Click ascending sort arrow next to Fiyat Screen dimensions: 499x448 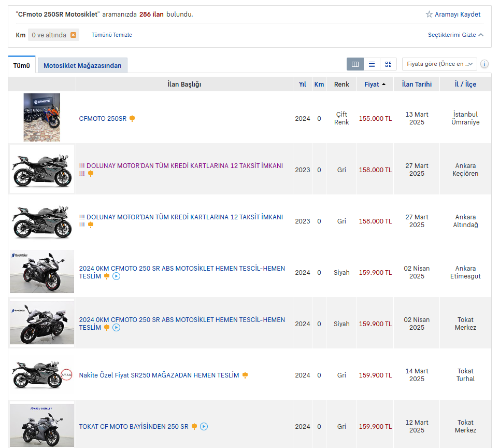(x=383, y=85)
